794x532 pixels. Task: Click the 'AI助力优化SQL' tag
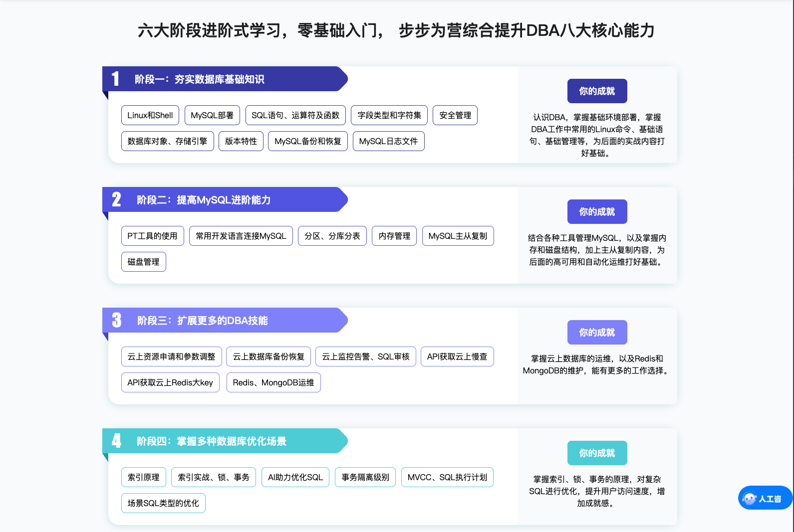click(295, 477)
